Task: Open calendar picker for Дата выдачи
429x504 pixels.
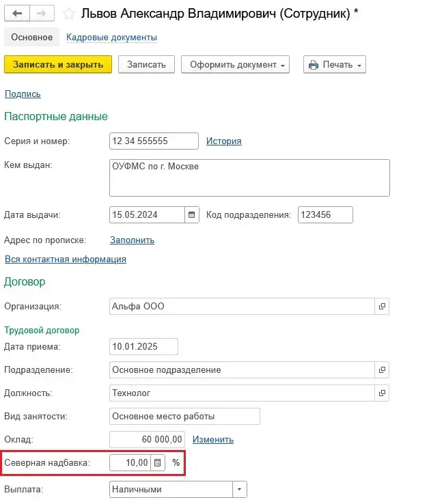Action: [x=192, y=214]
